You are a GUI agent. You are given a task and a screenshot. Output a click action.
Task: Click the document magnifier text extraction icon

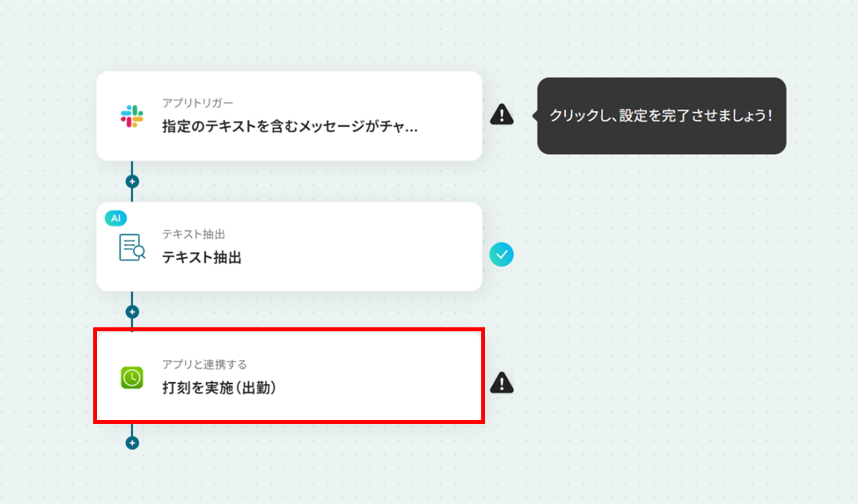(132, 247)
